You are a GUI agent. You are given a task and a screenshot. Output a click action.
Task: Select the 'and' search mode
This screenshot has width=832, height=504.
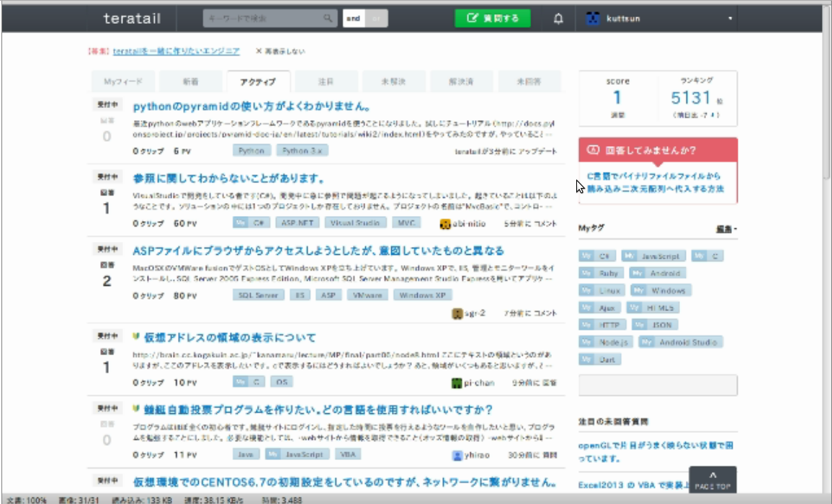(x=354, y=18)
